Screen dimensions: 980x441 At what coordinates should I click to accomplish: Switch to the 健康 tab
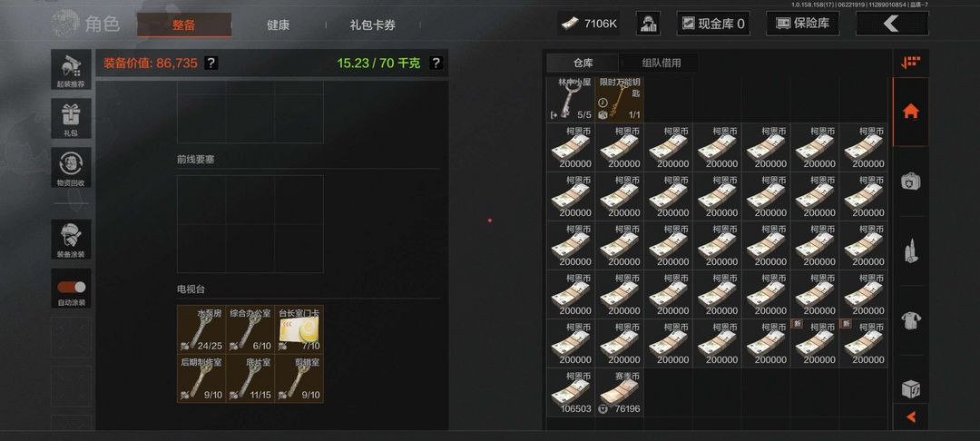point(279,25)
